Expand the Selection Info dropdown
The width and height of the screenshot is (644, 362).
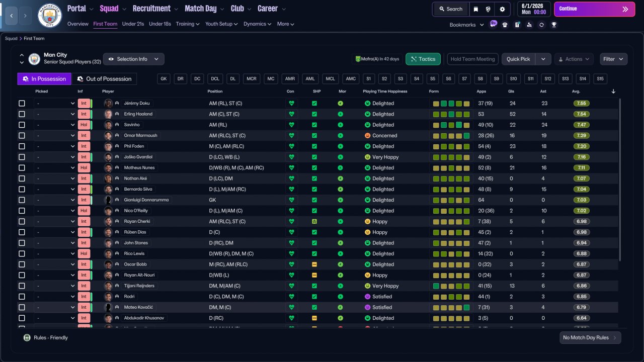click(133, 59)
